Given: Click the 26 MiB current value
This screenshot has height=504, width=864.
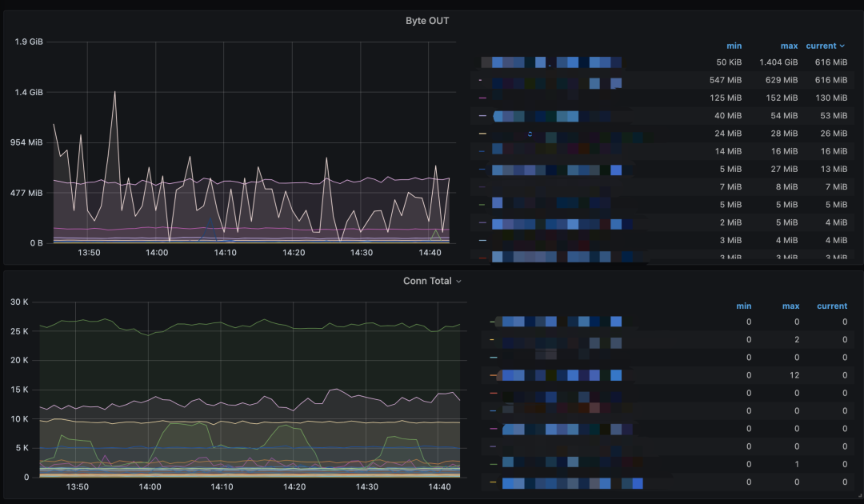Looking at the screenshot, I should click(x=833, y=134).
